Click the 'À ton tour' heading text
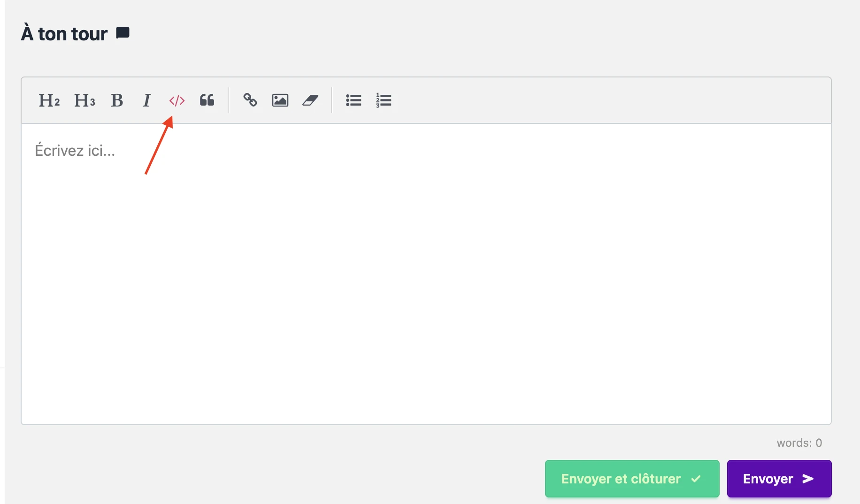This screenshot has height=504, width=860. [x=64, y=34]
